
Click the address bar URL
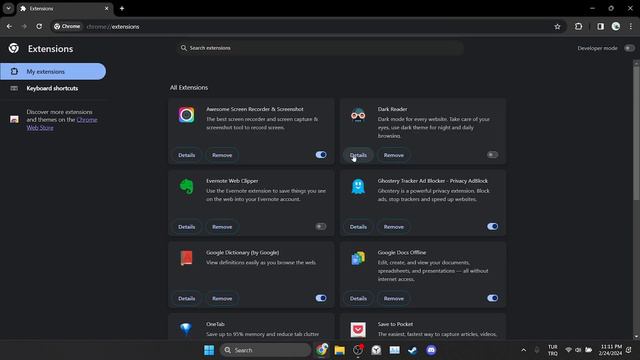pos(113,27)
